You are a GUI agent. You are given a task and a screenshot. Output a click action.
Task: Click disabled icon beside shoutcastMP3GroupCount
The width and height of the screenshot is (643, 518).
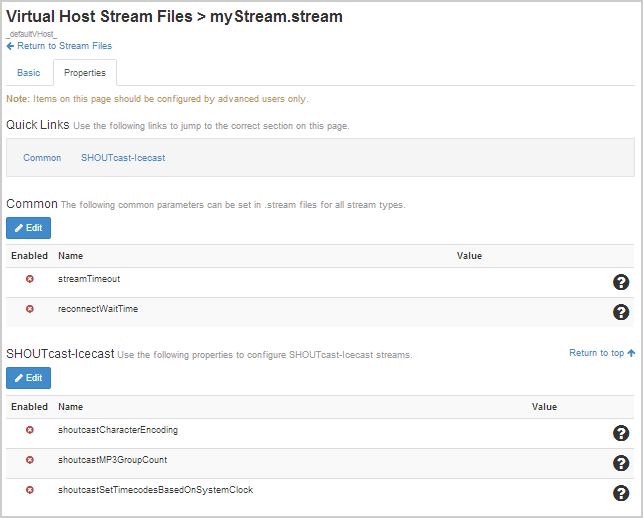[x=30, y=460]
